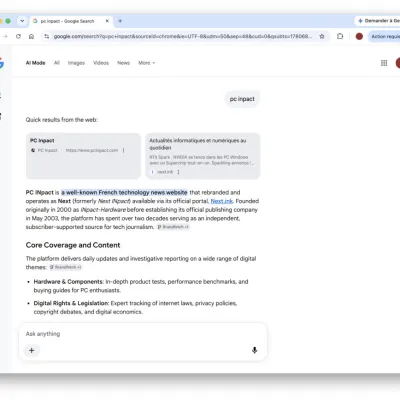The width and height of the screenshot is (400, 400).
Task: Bookmark this page with the star icon
Action: click(x=322, y=36)
